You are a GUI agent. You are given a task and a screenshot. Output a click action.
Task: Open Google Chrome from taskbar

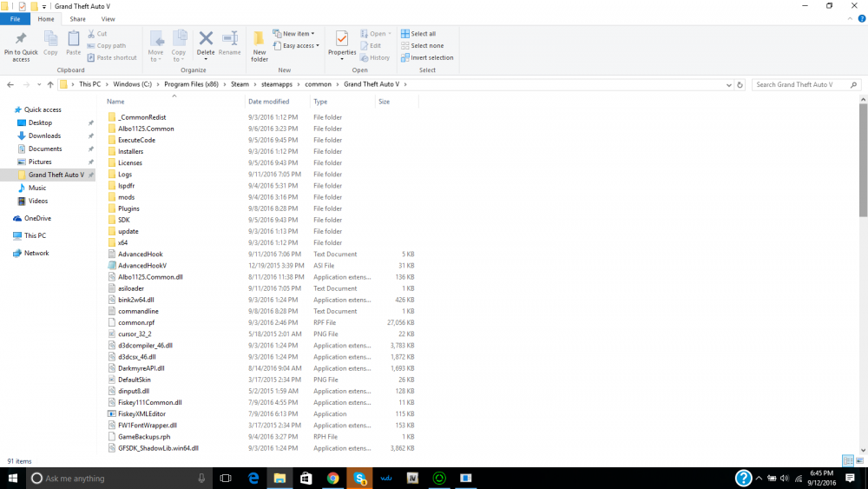(x=332, y=478)
